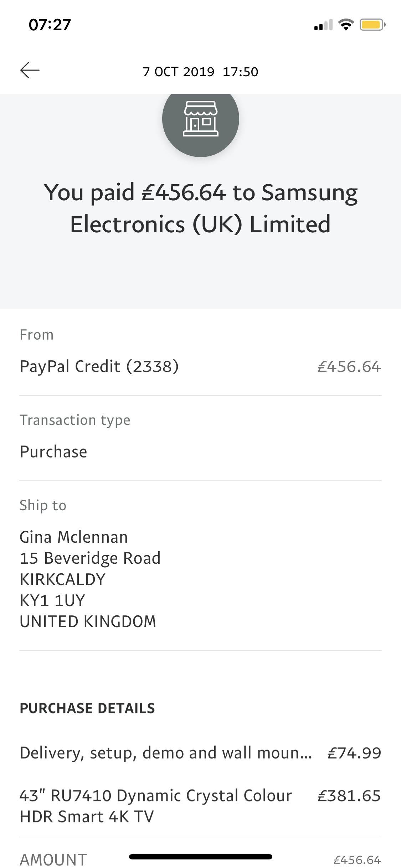401x868 pixels.
Task: Expand the truncated Delivery, setup, demo item
Action: click(166, 753)
